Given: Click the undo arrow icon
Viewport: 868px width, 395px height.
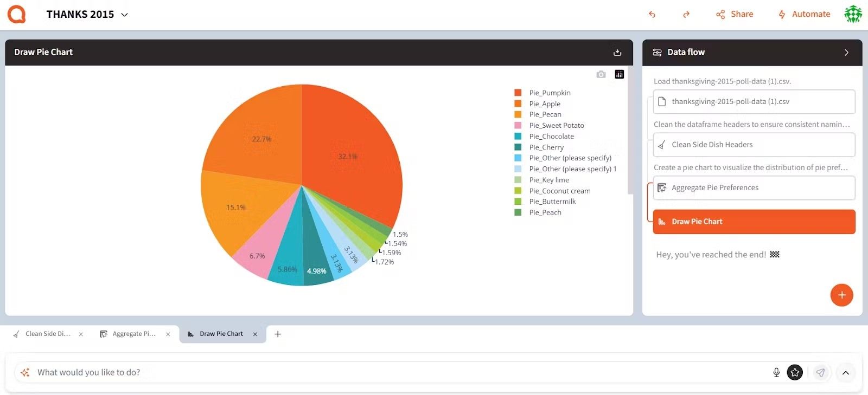Looking at the screenshot, I should [x=652, y=15].
